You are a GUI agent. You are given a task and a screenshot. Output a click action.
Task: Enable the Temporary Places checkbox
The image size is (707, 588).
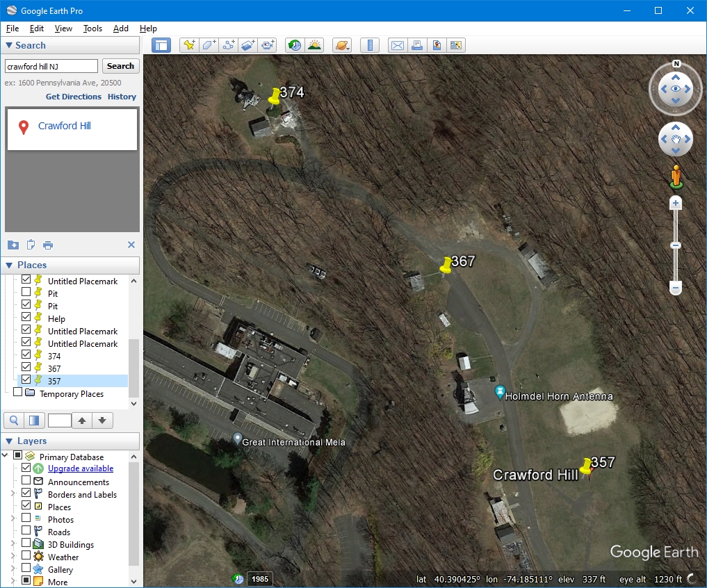pos(17,392)
